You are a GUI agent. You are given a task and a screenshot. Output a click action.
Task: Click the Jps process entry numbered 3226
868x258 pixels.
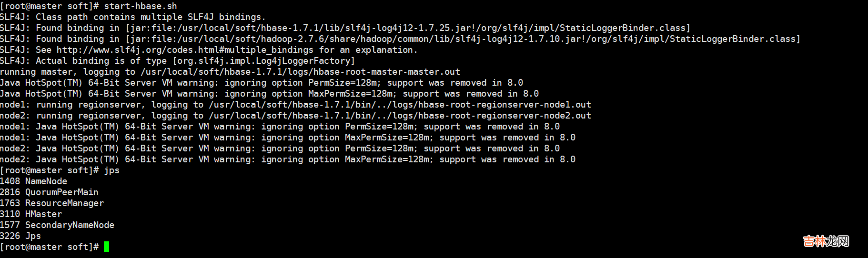(x=33, y=236)
